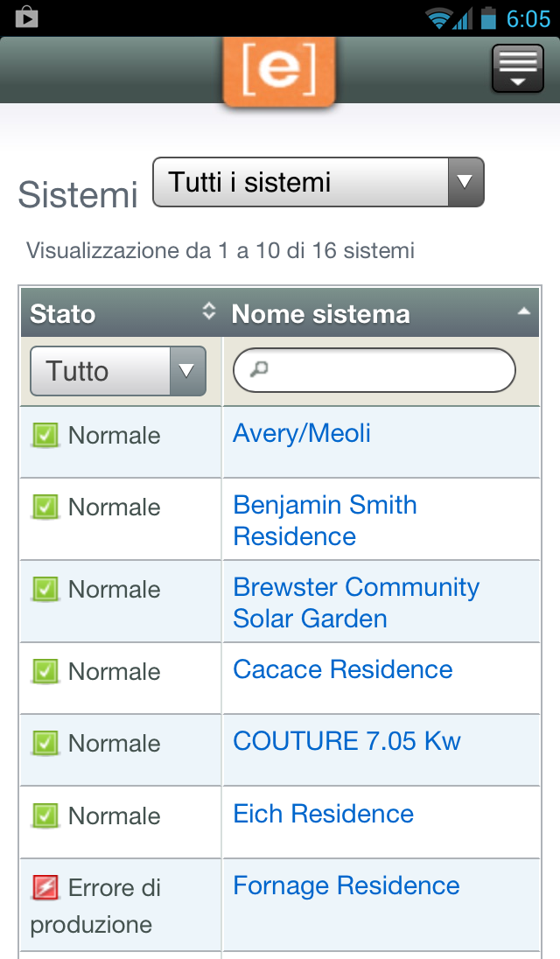The image size is (560, 959).
Task: Tap the Wi-Fi icon in the status bar
Action: [438, 18]
